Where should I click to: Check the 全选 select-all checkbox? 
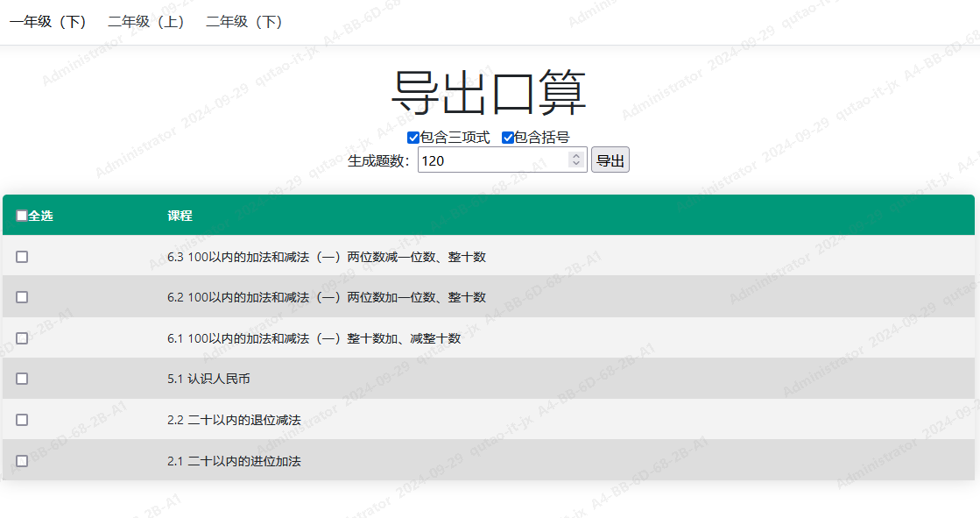21,216
